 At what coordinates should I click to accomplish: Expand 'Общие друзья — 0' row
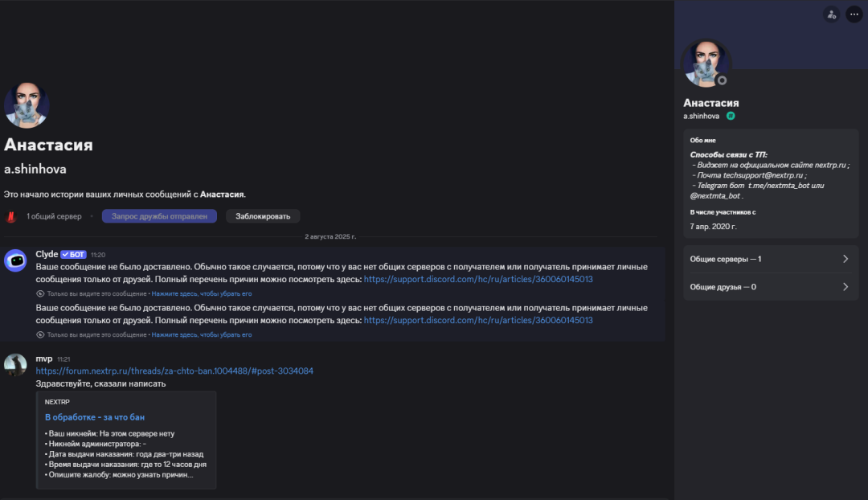point(771,287)
